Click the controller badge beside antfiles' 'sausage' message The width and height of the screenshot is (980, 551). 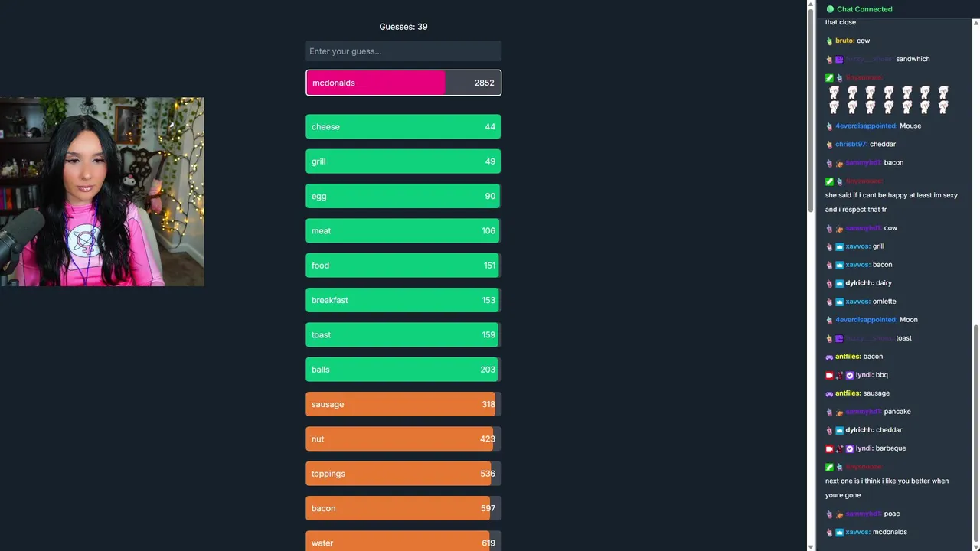coord(829,393)
